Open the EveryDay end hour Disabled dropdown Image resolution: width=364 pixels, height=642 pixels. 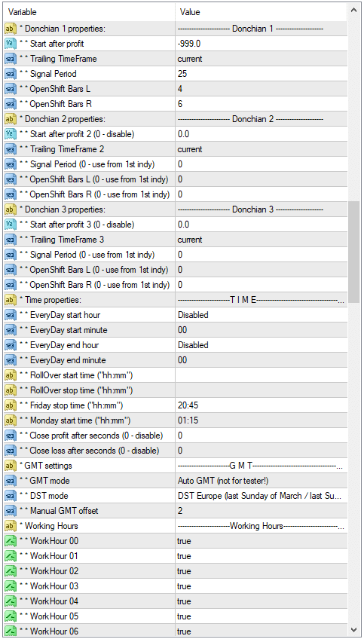coord(262,346)
